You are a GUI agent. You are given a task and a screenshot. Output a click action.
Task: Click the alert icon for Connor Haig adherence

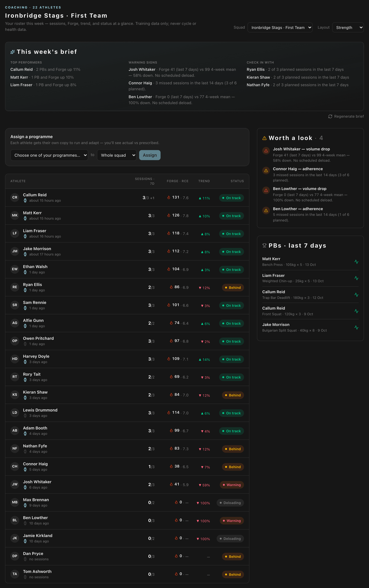[x=266, y=171]
